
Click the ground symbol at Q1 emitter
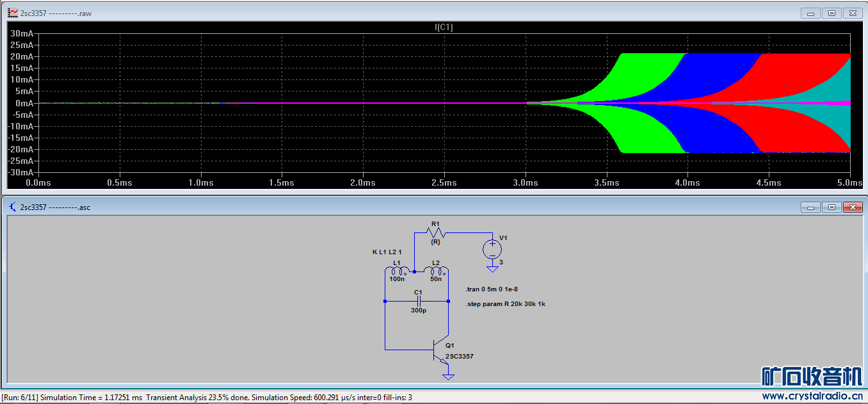(448, 376)
